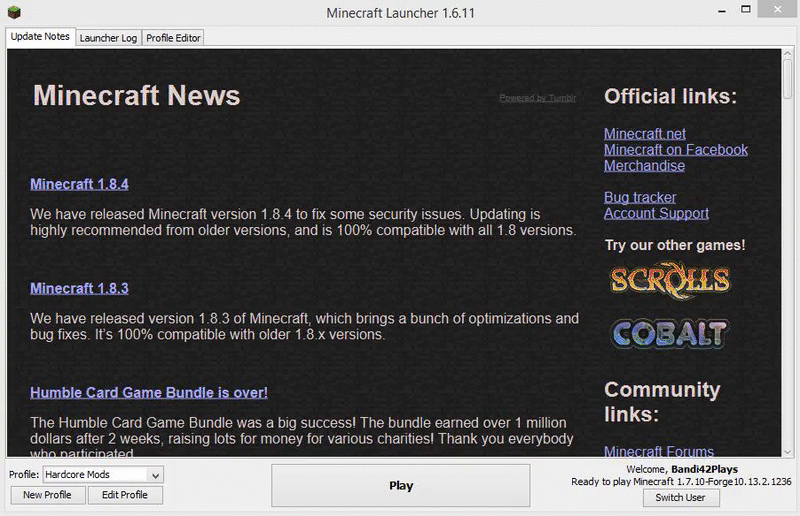Viewport: 800px width, 516px height.
Task: Open Humble Card Game Bundle is over link
Action: pos(149,392)
